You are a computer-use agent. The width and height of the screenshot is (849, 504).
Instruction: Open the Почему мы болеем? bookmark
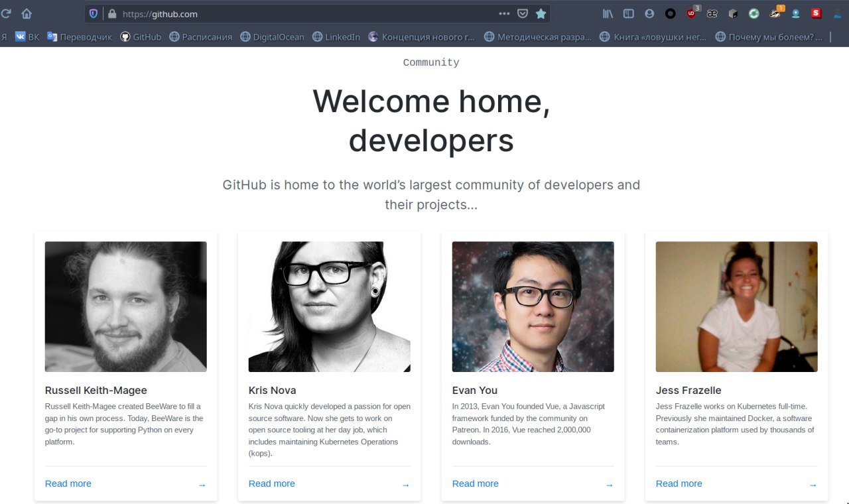pos(769,37)
